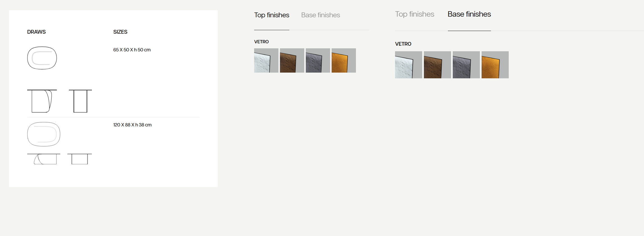
Task: Click side-view drawing with curved base, large table
Action: pyautogui.click(x=44, y=159)
